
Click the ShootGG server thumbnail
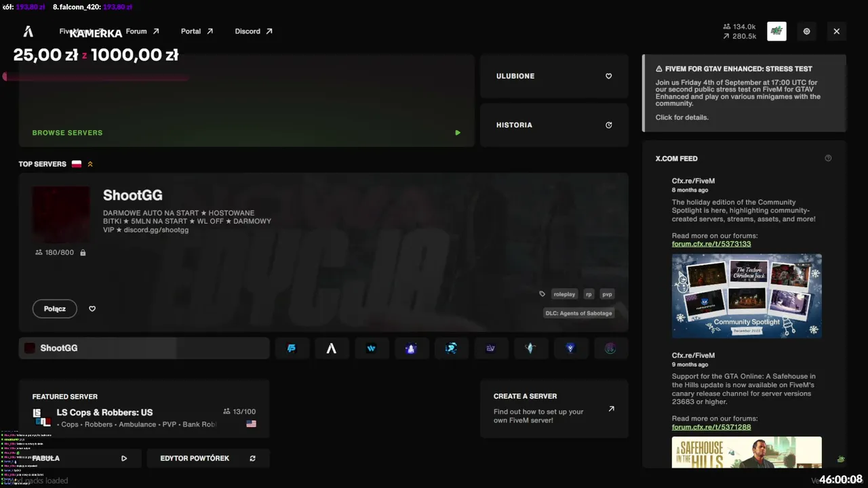(x=61, y=215)
